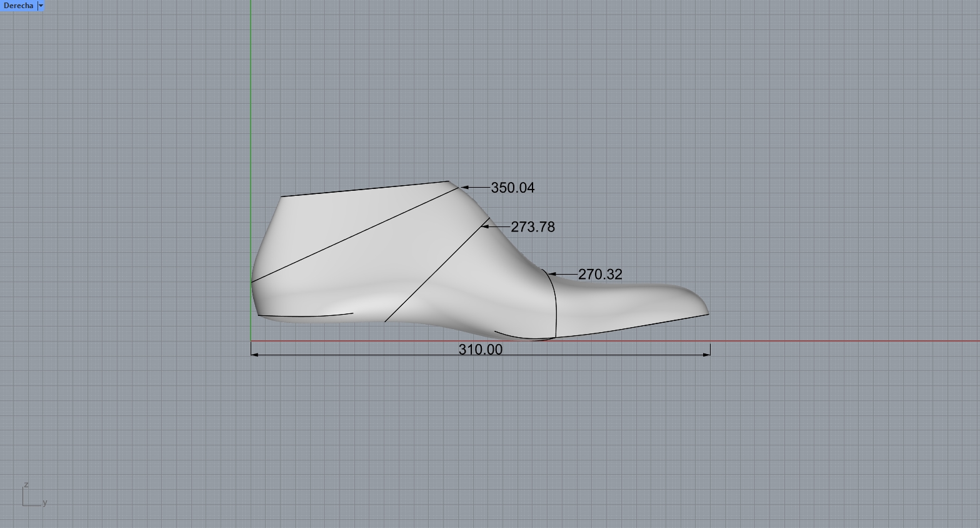The width and height of the screenshot is (980, 528).
Task: Select the 273.78 dimension text
Action: tap(532, 227)
